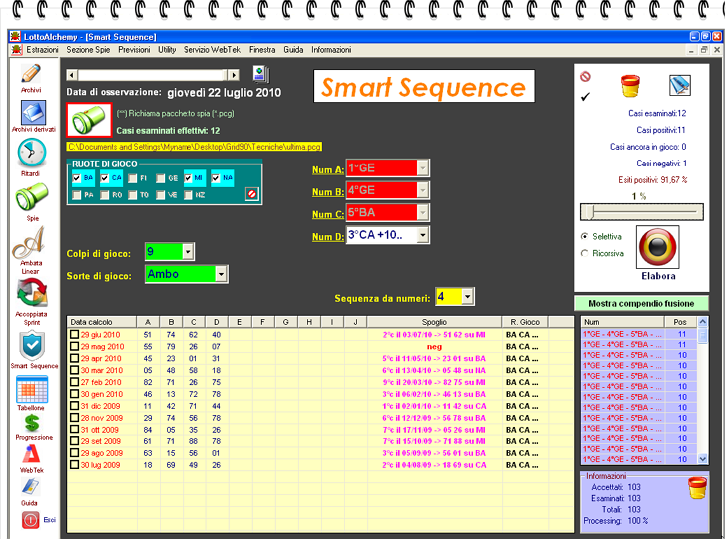This screenshot has height=539, width=726.
Task: Open the Previsioni menu
Action: point(134,50)
